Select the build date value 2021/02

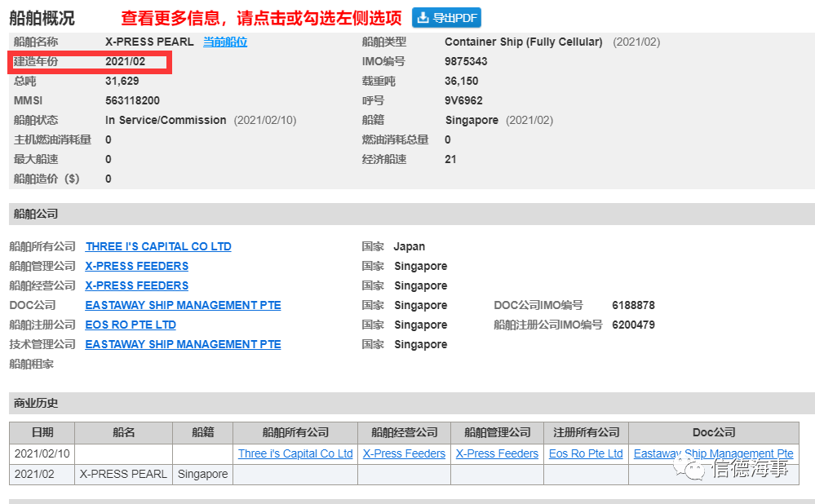coord(126,61)
